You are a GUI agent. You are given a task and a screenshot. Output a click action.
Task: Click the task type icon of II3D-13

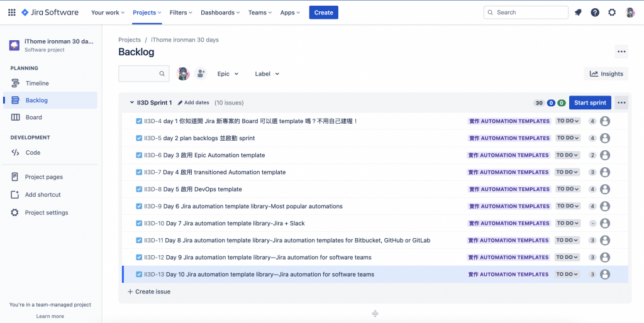tap(139, 274)
